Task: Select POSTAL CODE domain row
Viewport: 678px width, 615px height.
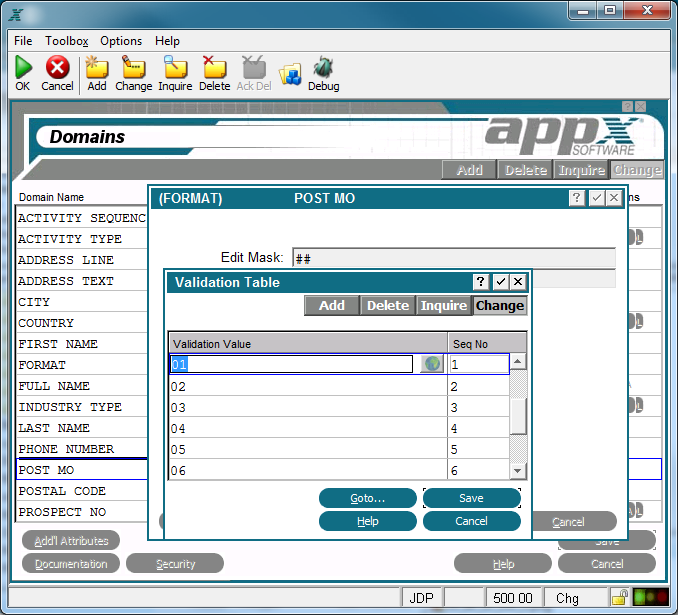Action: 82,490
